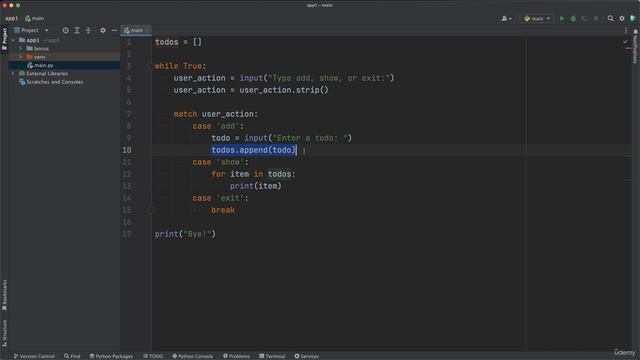This screenshot has width=640, height=360.
Task: Click the inspections checkmark widget
Action: (x=625, y=42)
